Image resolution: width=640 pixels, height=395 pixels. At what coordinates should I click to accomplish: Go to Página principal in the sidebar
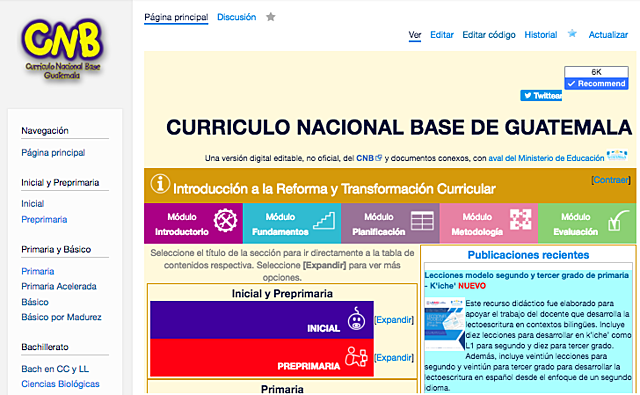(x=53, y=153)
